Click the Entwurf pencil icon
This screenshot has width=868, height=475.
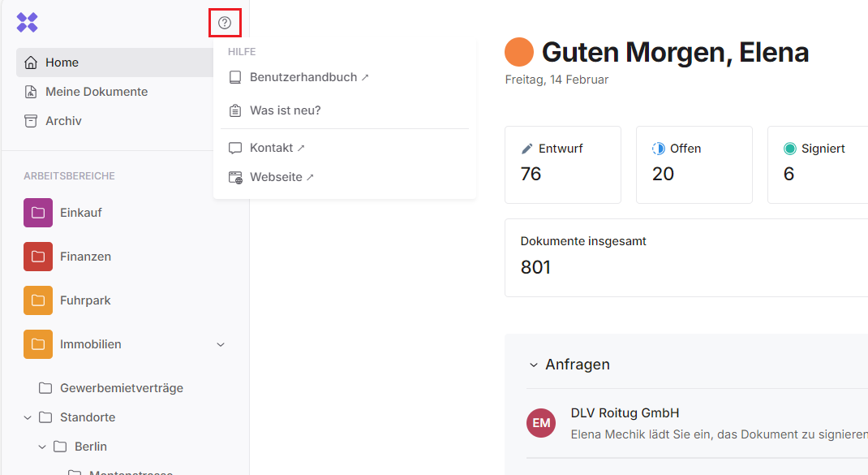click(527, 149)
